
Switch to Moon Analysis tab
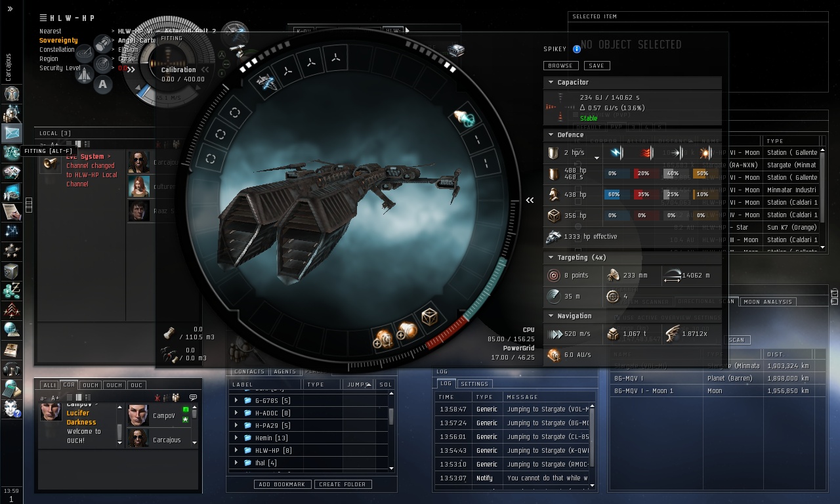tap(767, 302)
